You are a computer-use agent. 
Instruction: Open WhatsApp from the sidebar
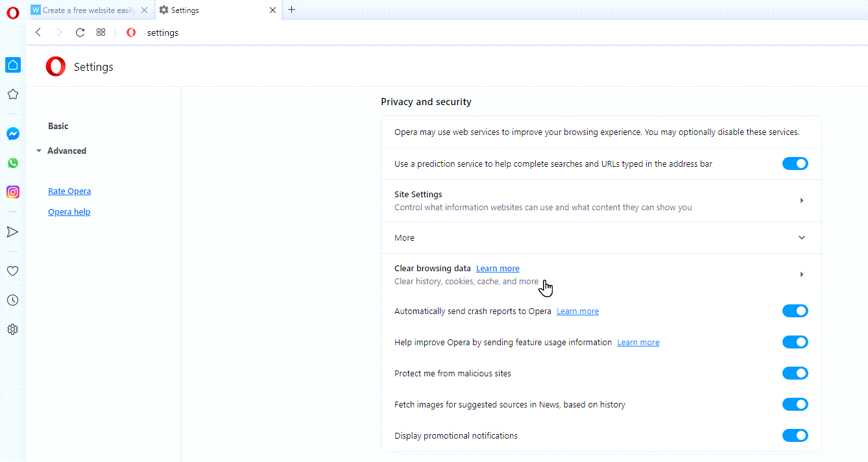pyautogui.click(x=13, y=163)
